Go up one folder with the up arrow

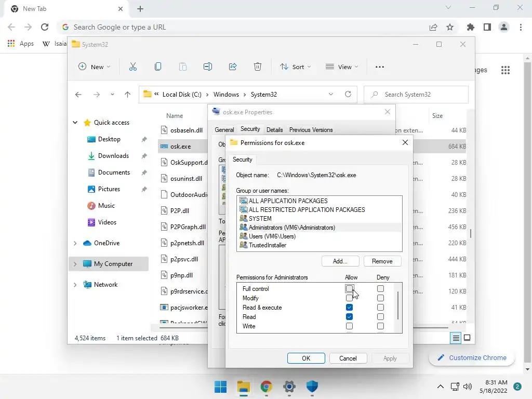click(x=127, y=95)
